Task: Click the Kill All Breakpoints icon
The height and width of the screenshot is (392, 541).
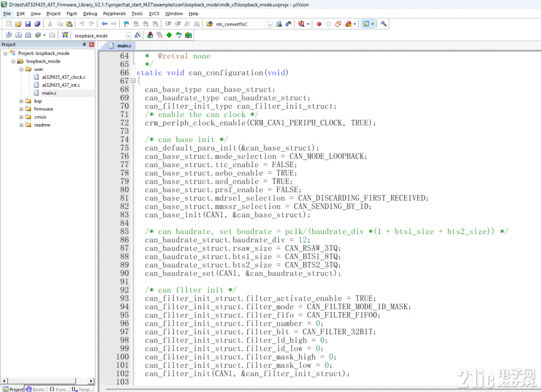Action: 349,24
